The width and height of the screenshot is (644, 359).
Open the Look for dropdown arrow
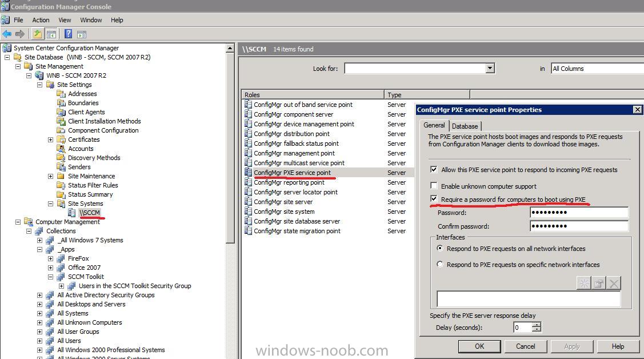coord(490,68)
